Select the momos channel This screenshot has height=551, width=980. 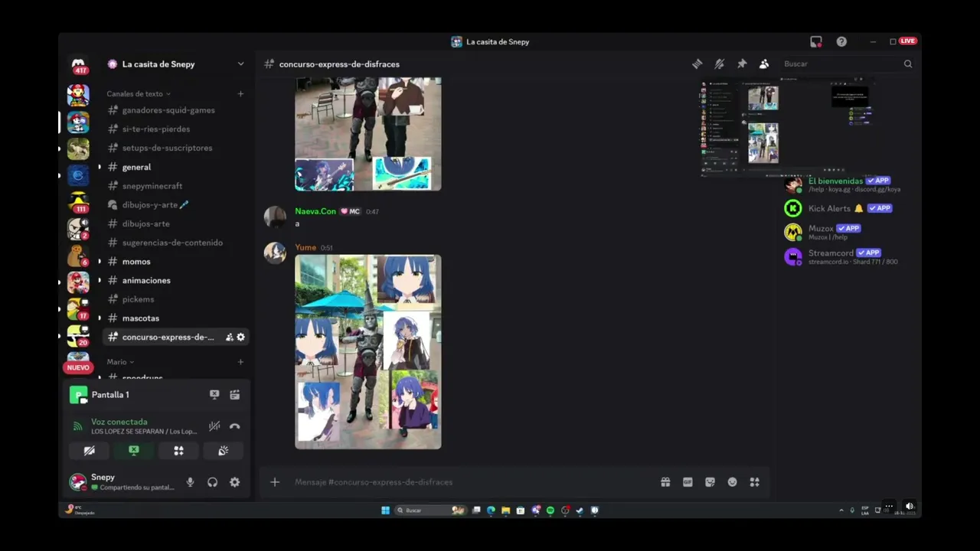click(175, 262)
